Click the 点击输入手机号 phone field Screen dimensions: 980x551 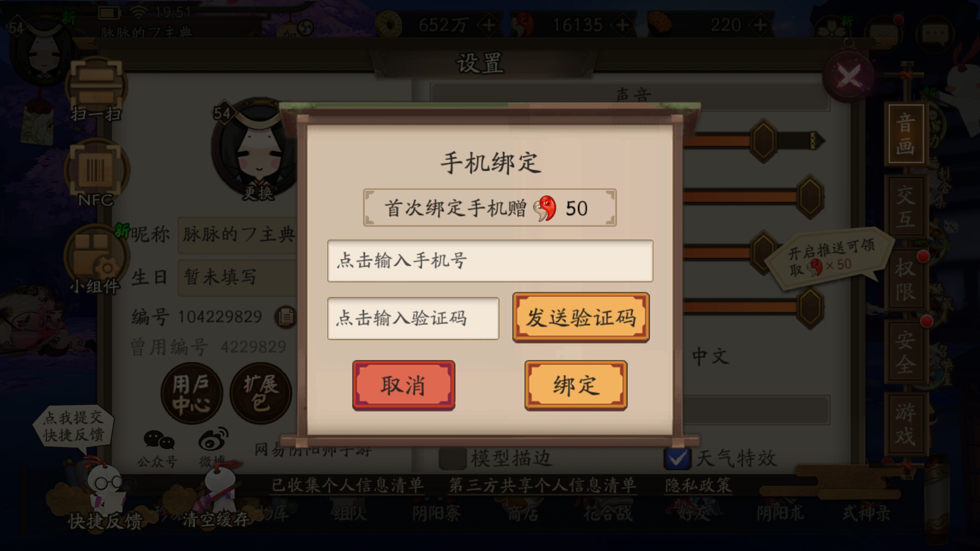pyautogui.click(x=490, y=261)
